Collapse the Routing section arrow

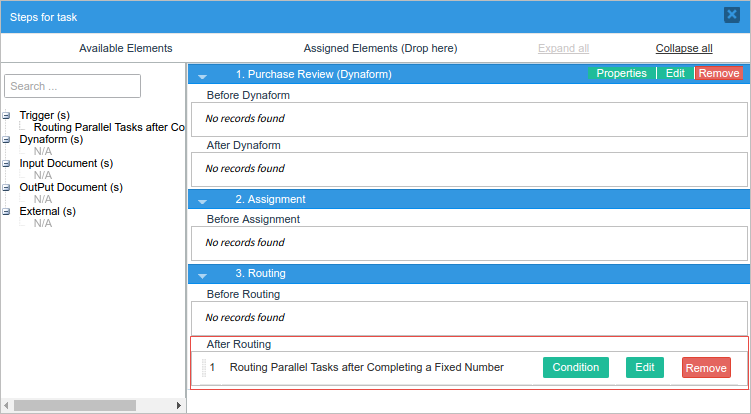(x=203, y=274)
